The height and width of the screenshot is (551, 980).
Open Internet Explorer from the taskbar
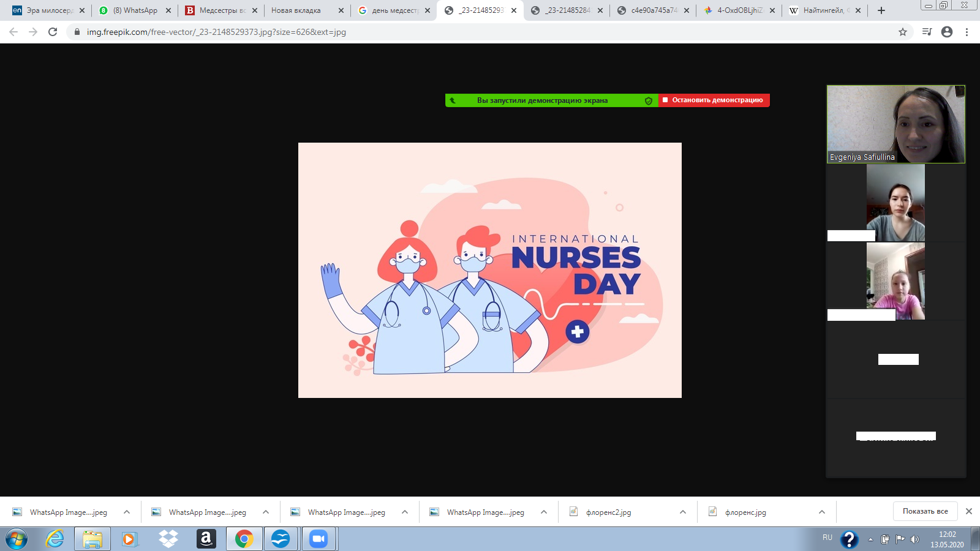pyautogui.click(x=55, y=539)
